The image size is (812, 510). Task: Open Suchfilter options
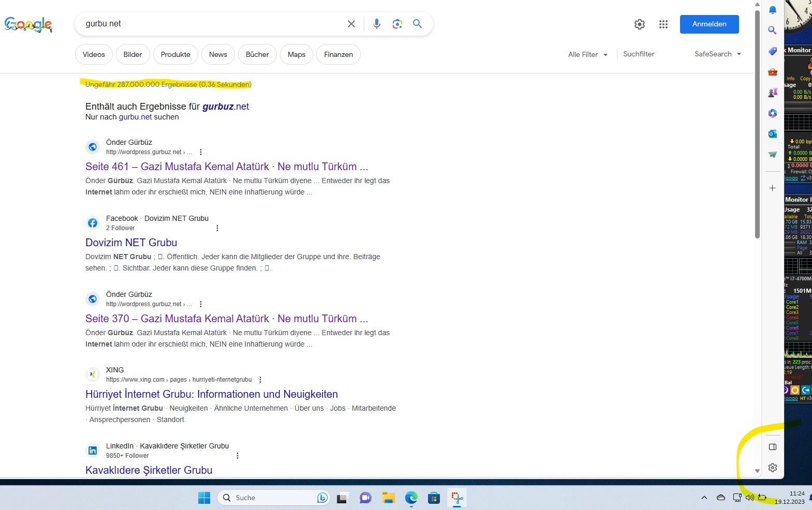click(639, 54)
